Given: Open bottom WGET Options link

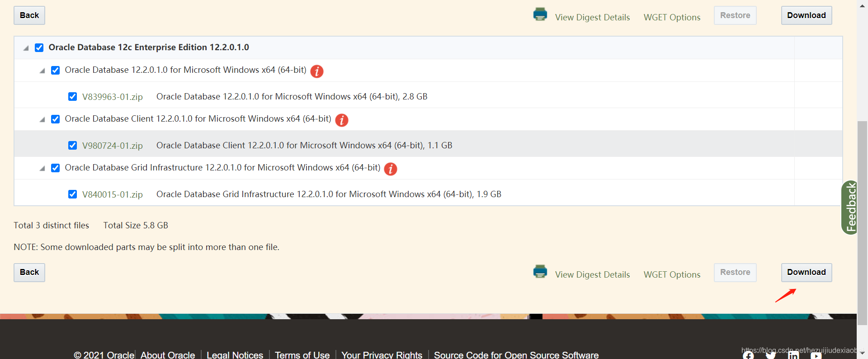Looking at the screenshot, I should click(672, 274).
